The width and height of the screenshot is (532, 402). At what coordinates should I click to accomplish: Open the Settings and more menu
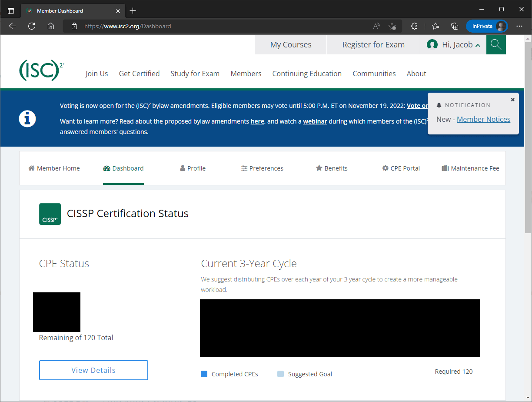(519, 26)
